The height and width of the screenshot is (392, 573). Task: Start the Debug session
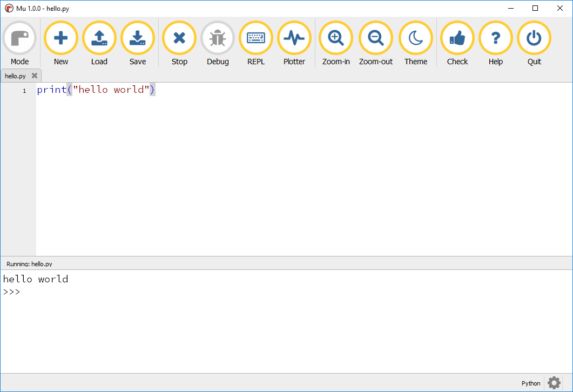point(217,38)
